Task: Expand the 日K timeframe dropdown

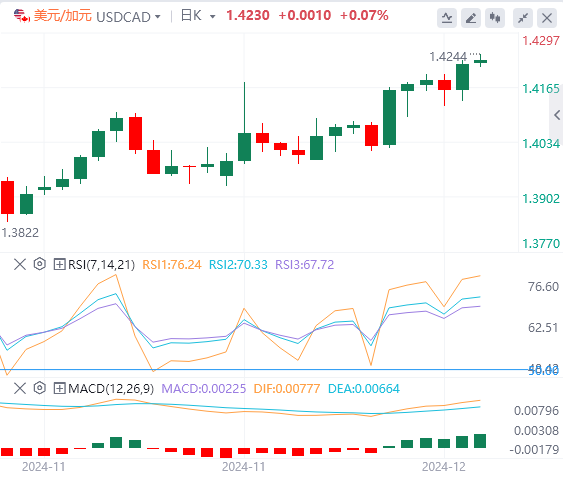Action: [213, 17]
